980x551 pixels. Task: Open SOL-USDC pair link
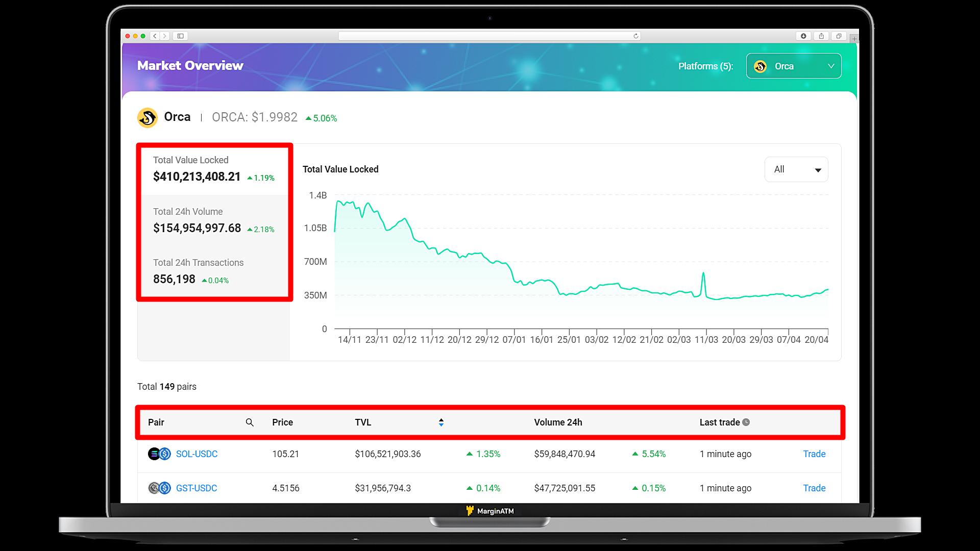197,454
